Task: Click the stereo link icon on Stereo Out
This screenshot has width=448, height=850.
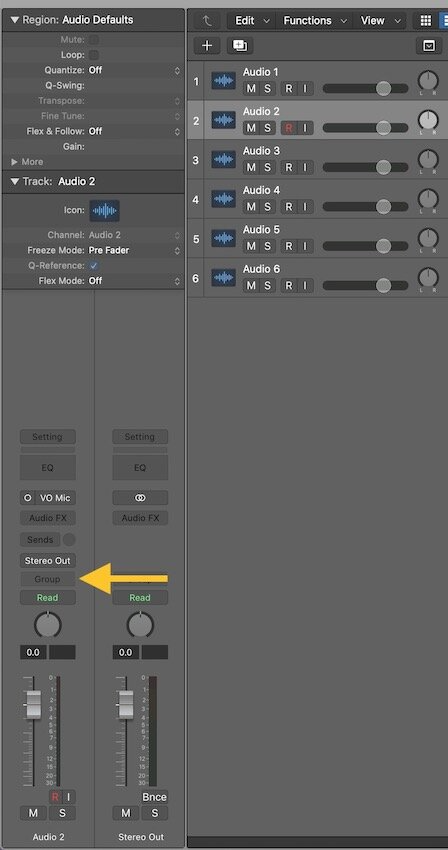Action: (140, 498)
